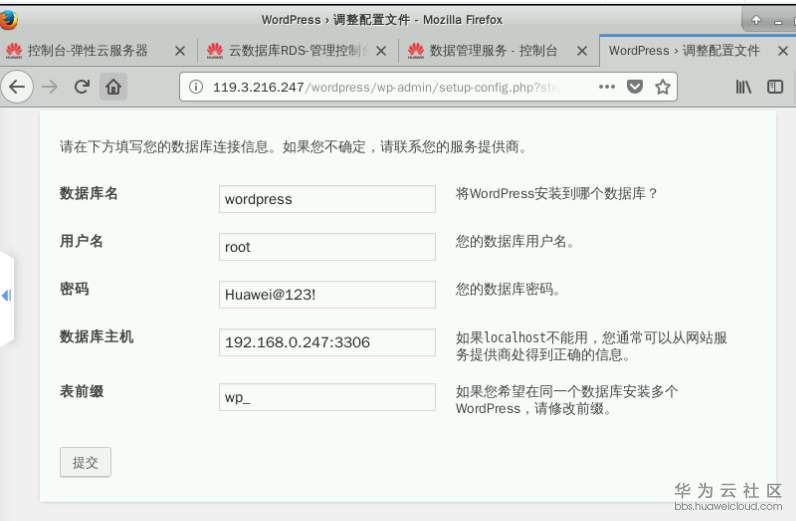Close the 控制台-弹性云服务器 tab
The image size is (796, 521).
[x=180, y=51]
